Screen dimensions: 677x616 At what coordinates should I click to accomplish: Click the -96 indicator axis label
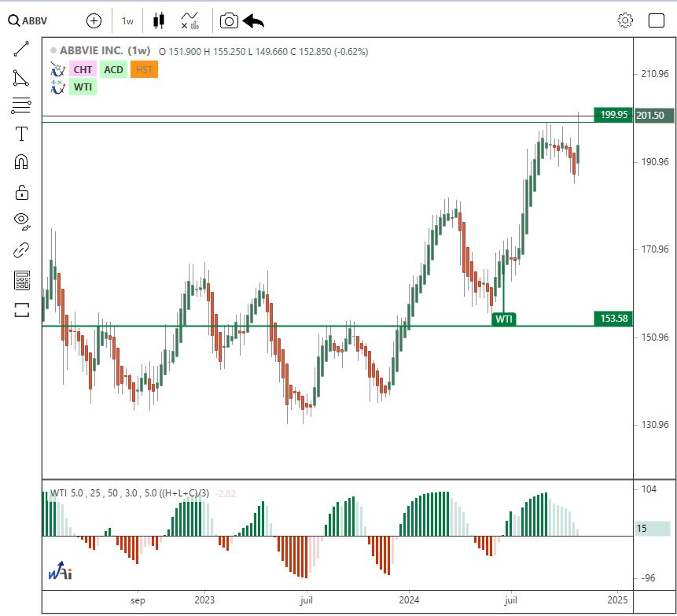click(x=649, y=578)
